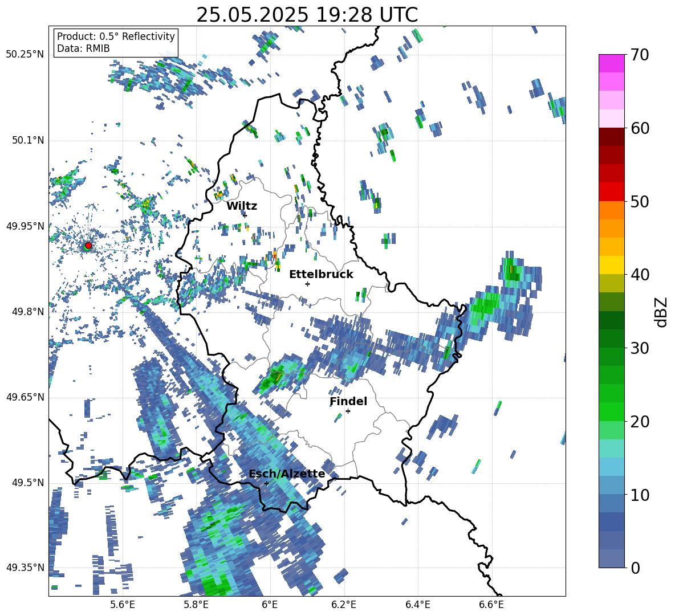
Task: Click the Product: 0.5° Reflectivity text
Action: 116,36
